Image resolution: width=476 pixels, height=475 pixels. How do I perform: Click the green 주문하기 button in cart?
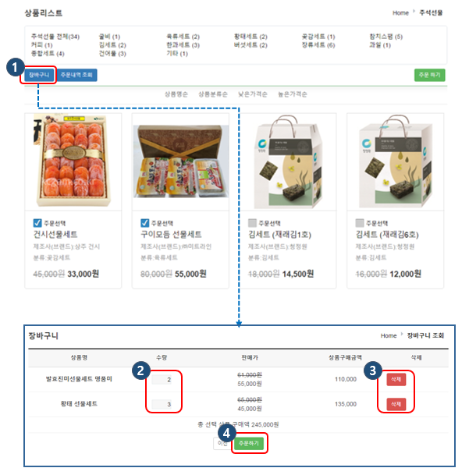pyautogui.click(x=249, y=444)
